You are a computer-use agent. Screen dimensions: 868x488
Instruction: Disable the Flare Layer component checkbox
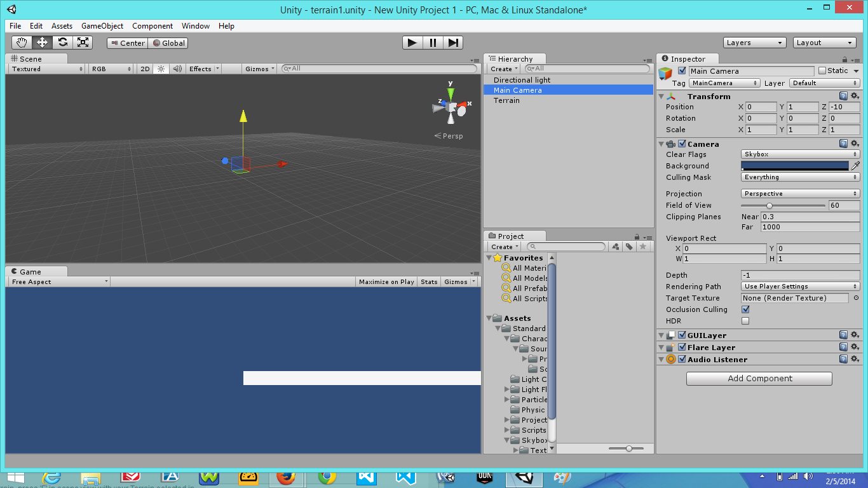(682, 347)
